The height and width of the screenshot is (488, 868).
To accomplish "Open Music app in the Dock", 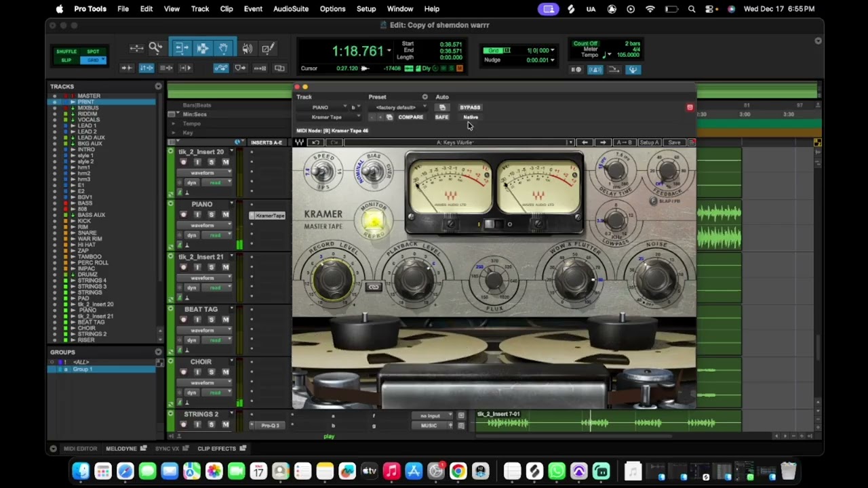I will [391, 471].
